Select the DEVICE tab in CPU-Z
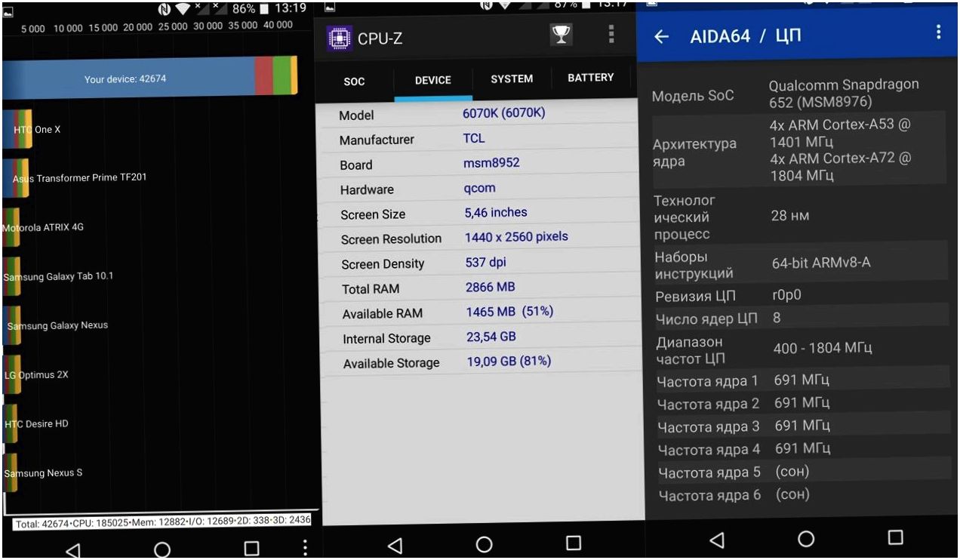Screen dimensions: 960x560 [x=433, y=81]
